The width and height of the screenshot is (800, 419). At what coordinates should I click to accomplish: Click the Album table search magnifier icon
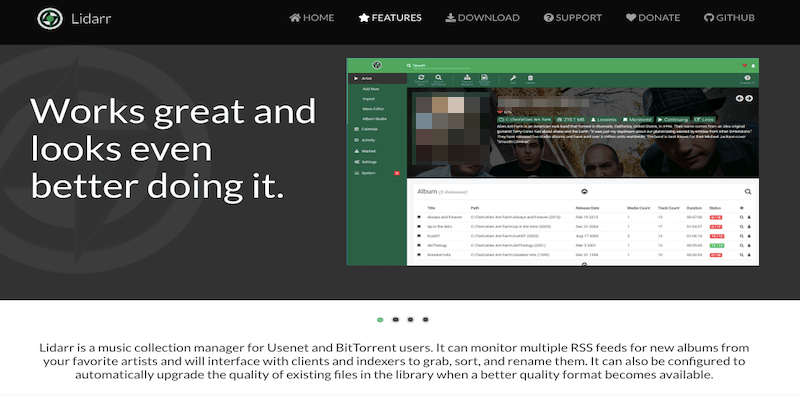pos(747,191)
